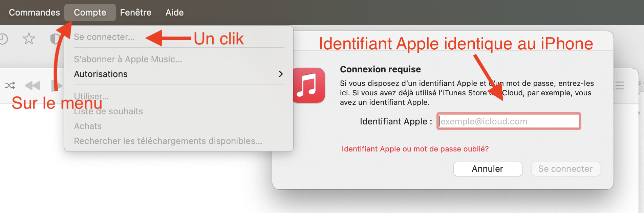Select Liste de souhaits menu entry
Screen dimensions: 644x213
pos(108,111)
